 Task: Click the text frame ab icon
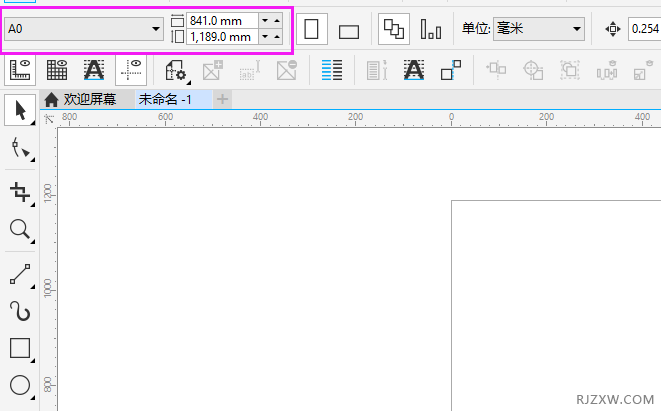pyautogui.click(x=250, y=71)
